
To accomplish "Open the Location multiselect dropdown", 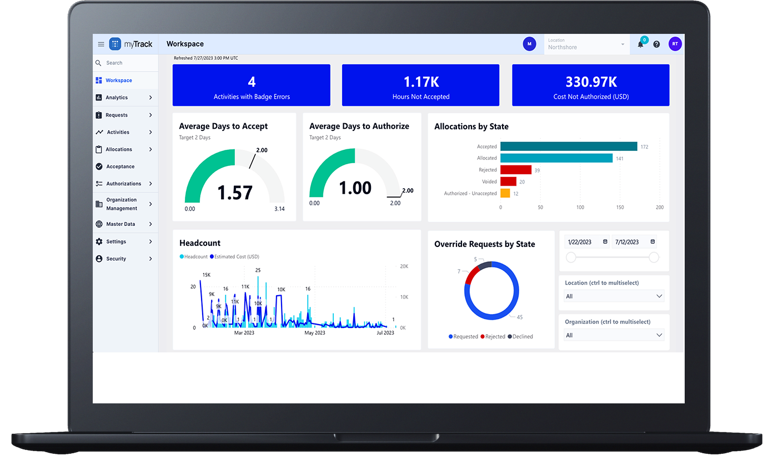I will pyautogui.click(x=613, y=296).
